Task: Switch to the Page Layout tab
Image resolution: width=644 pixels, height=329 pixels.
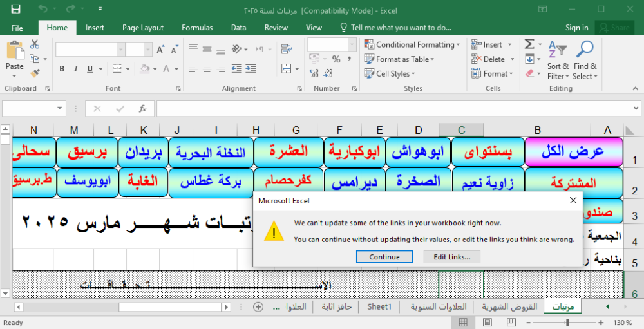Action: 142,28
